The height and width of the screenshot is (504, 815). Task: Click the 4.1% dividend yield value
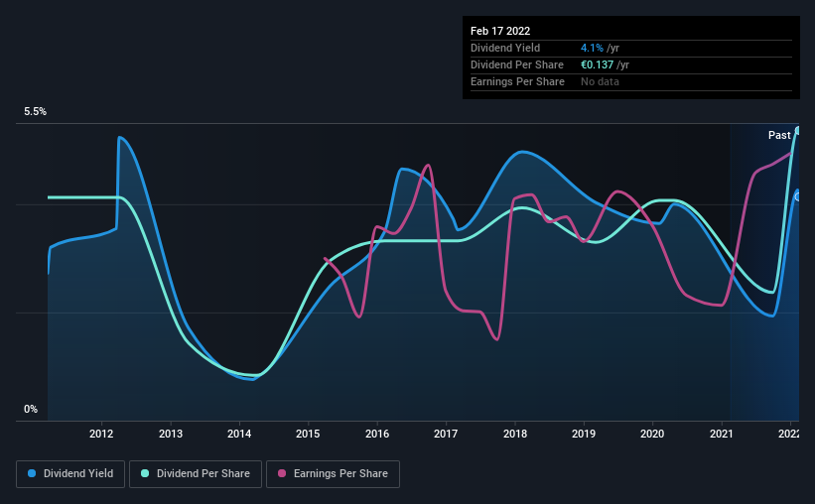pos(592,48)
